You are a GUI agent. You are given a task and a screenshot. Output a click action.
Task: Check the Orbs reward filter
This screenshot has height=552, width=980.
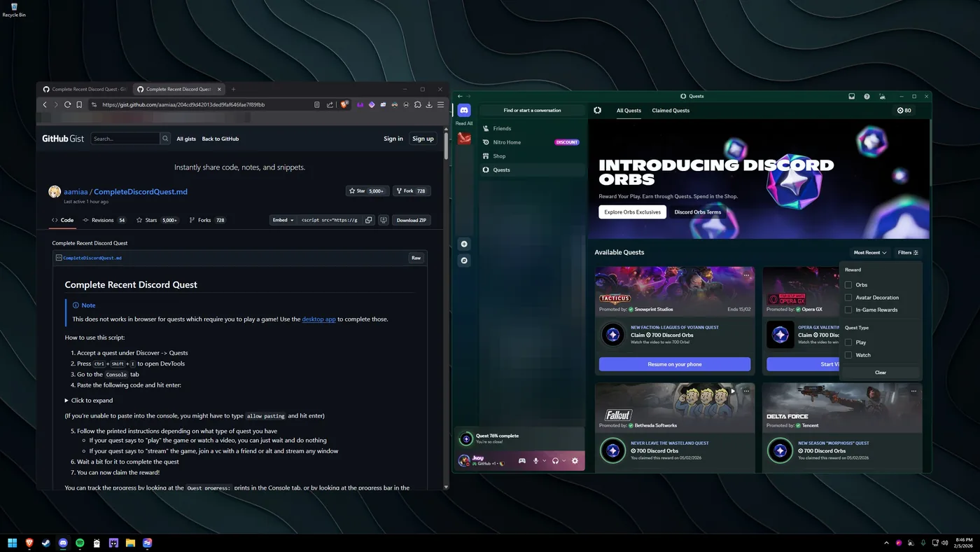[848, 285]
